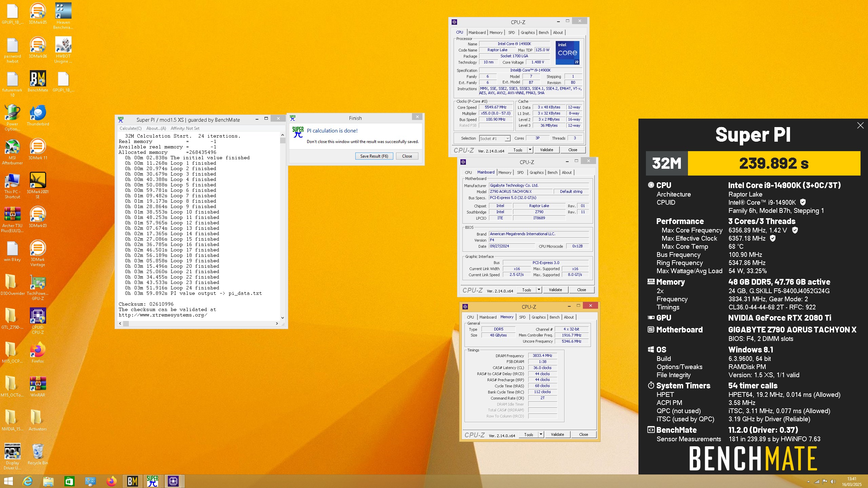This screenshot has height=488, width=868.
Task: Open the Recycle Bin
Action: (38, 454)
